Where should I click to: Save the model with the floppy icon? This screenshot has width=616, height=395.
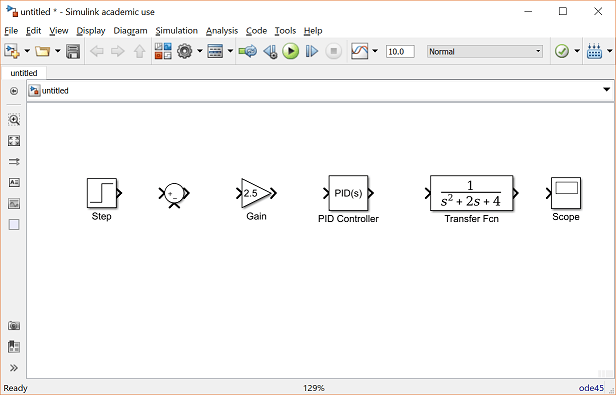click(73, 51)
